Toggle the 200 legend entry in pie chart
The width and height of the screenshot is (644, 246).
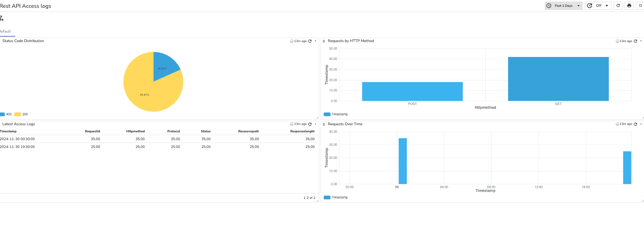pos(21,114)
